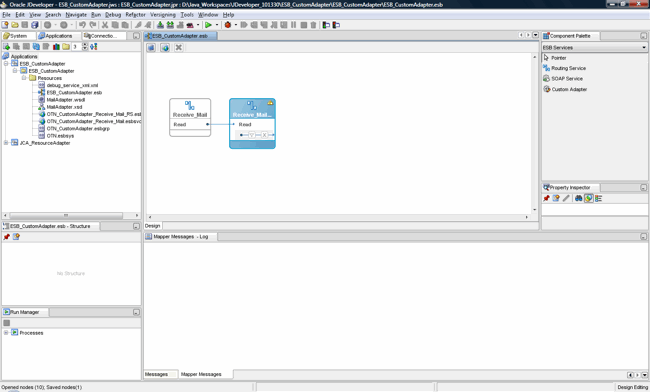Expand the Processes node in Run Manager

(x=6, y=332)
